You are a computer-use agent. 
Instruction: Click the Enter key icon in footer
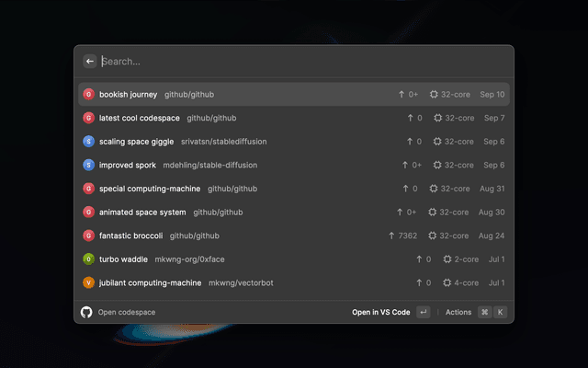click(423, 312)
